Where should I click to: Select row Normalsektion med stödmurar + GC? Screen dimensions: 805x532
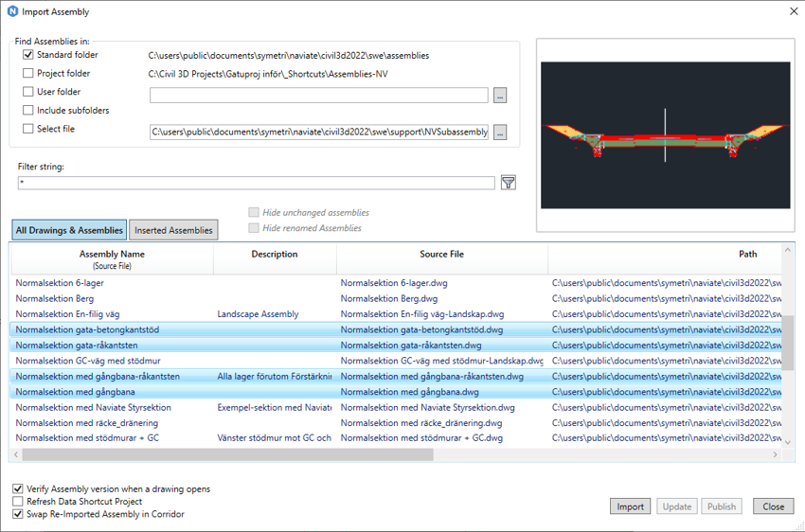(x=396, y=438)
